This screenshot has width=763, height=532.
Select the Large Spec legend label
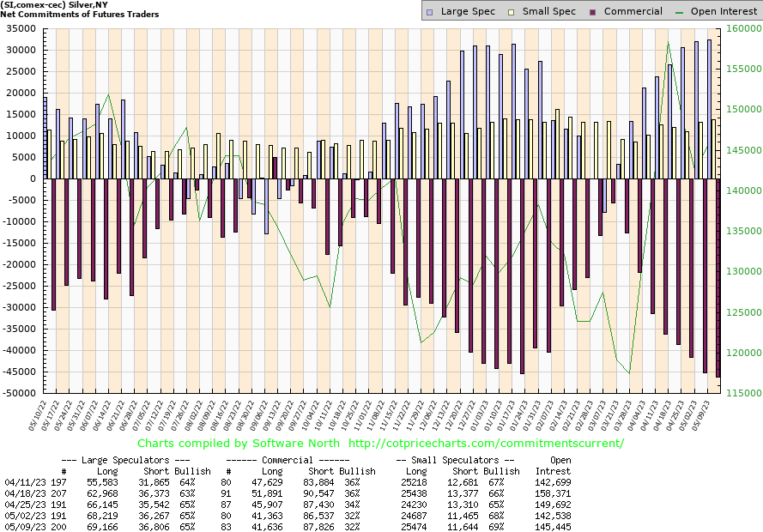(468, 12)
